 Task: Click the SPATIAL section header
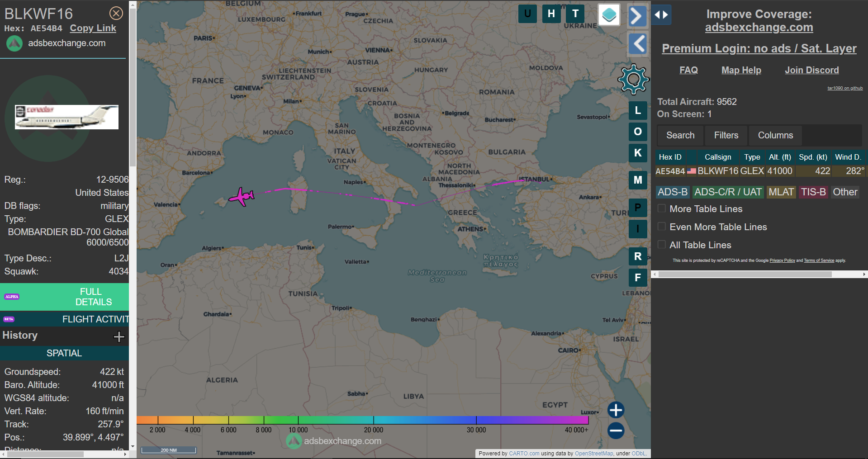coord(64,353)
